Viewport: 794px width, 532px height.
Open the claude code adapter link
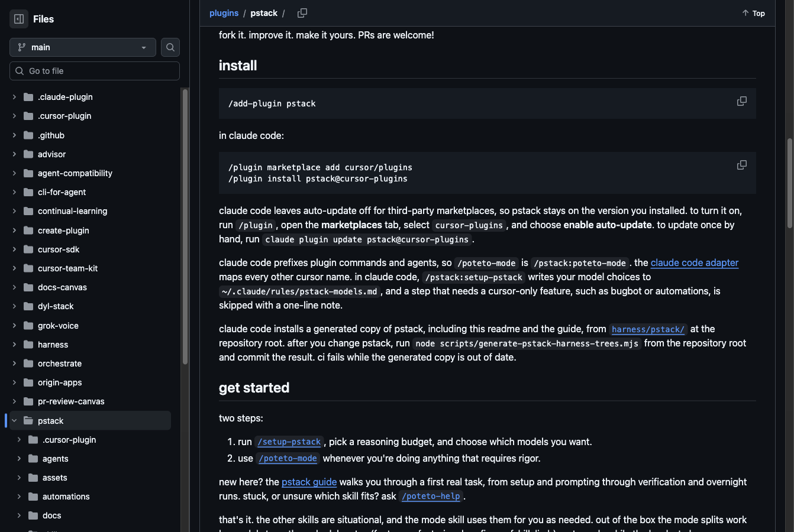click(x=695, y=262)
